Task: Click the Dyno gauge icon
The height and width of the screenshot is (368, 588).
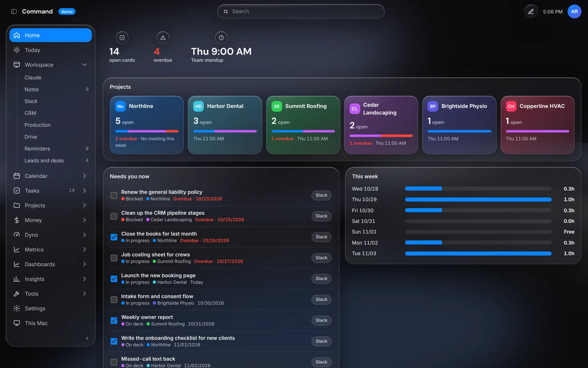Action: pos(17,235)
